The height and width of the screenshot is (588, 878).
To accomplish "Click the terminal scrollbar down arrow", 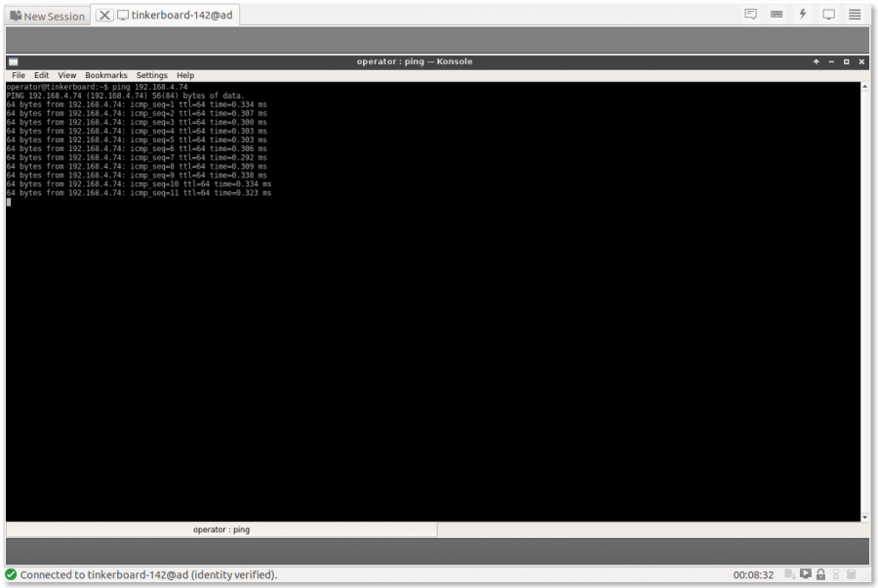I will (865, 517).
